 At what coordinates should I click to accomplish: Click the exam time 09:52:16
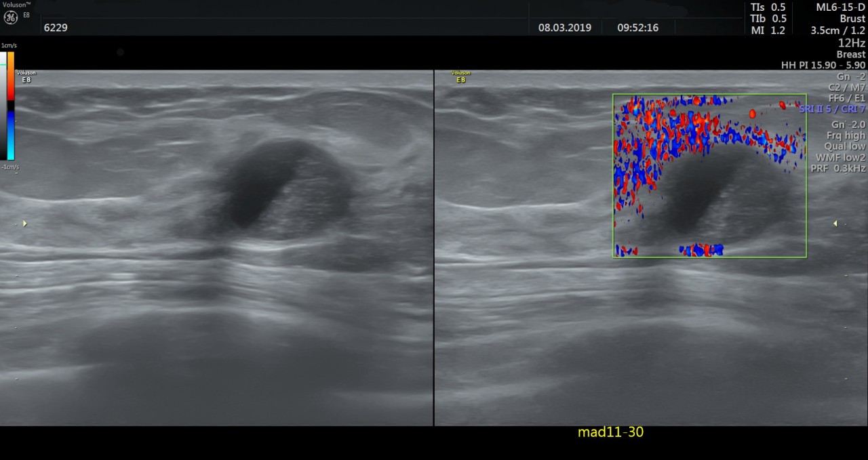pos(637,28)
